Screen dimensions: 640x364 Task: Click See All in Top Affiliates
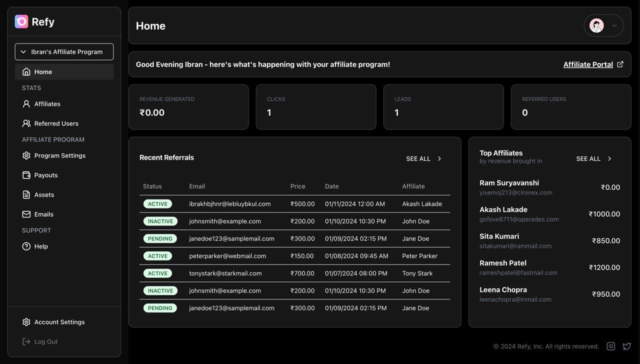pos(593,158)
